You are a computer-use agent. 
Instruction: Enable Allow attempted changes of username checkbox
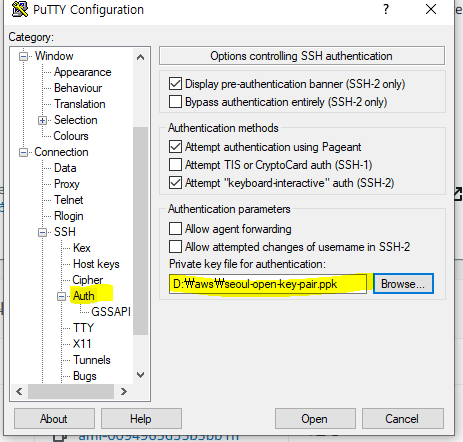pos(175,247)
